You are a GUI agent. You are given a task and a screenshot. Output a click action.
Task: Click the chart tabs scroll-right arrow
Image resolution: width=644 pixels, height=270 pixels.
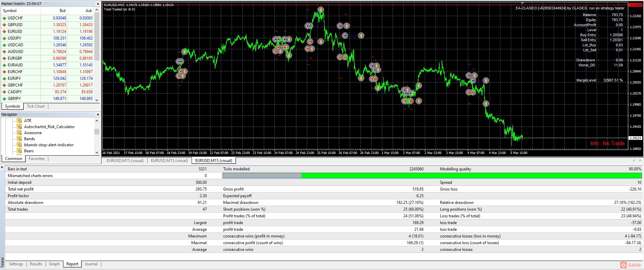pyautogui.click(x=639, y=160)
